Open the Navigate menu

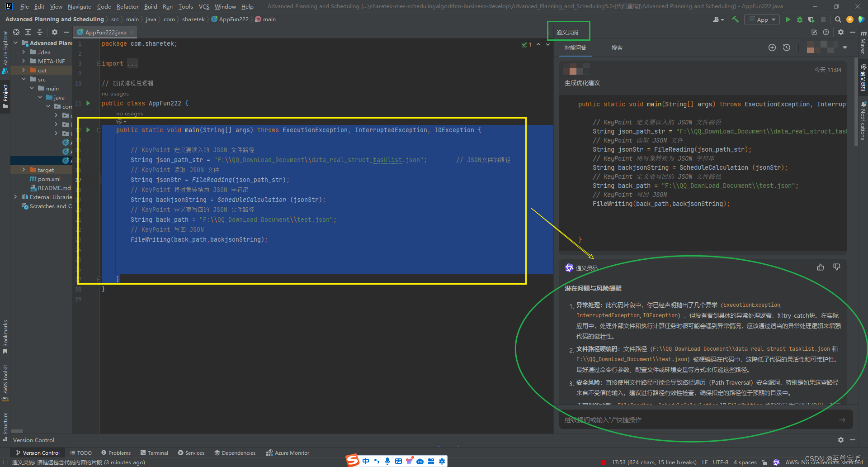coord(79,6)
